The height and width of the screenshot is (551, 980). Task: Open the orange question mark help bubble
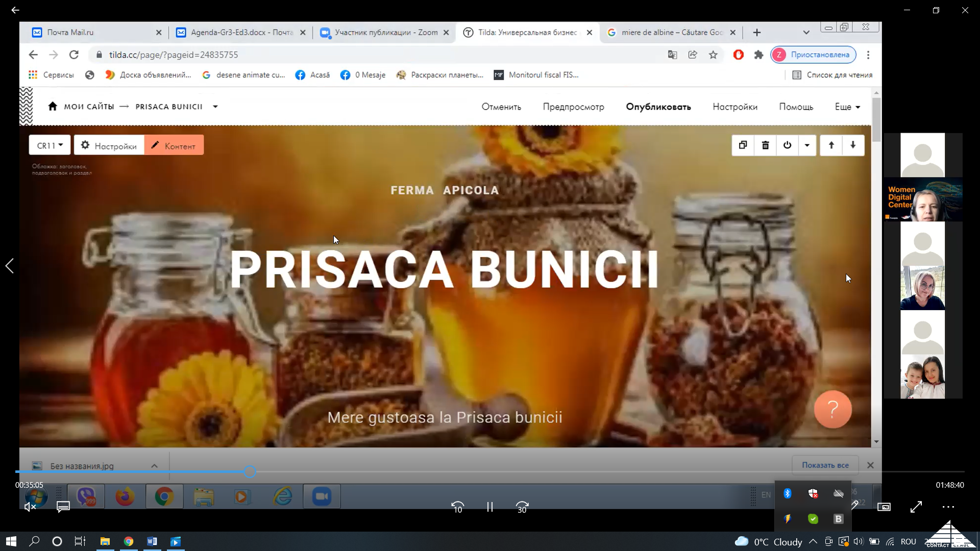[x=832, y=409]
